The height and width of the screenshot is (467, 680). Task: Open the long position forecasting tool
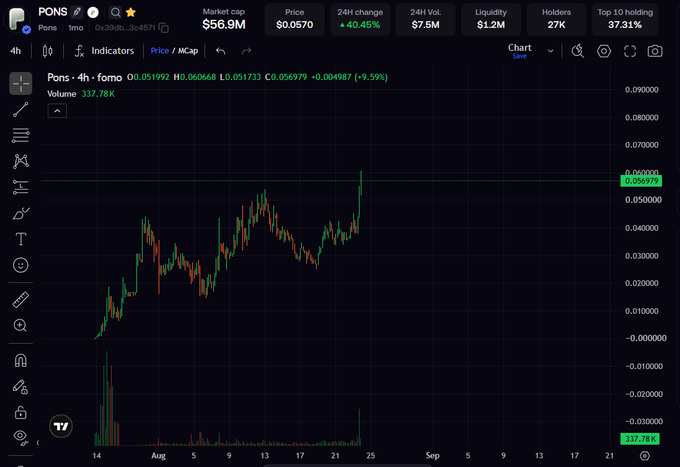coord(20,187)
